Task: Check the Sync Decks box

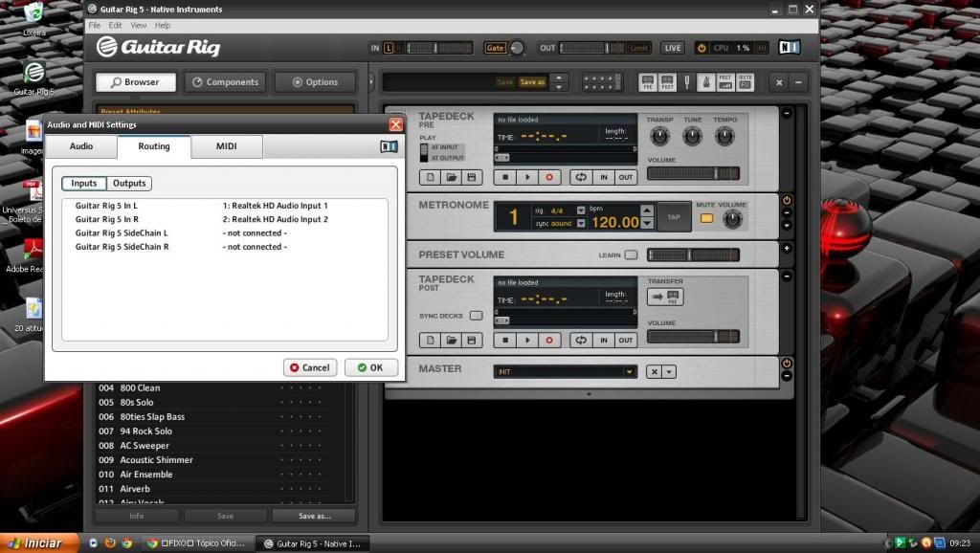Action: click(477, 316)
